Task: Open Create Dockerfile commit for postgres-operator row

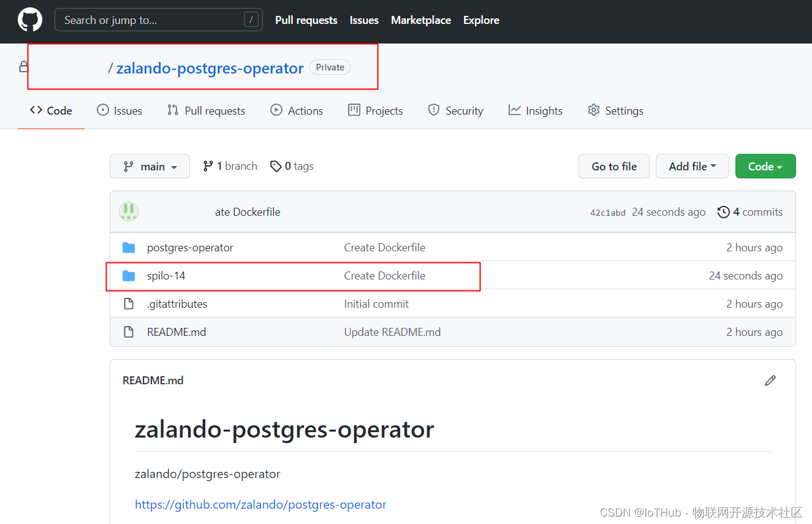Action: pos(385,248)
